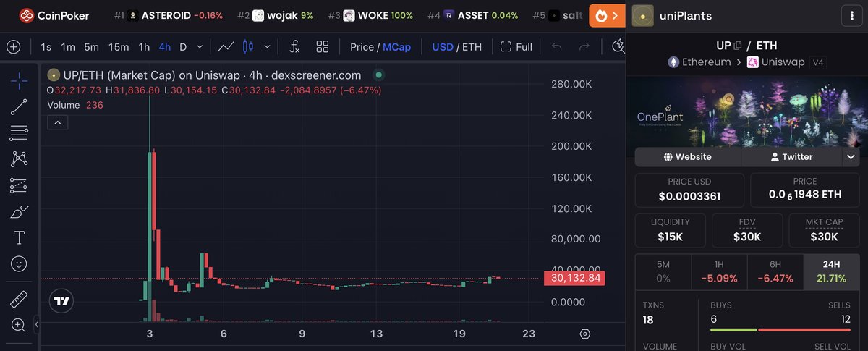The width and height of the screenshot is (868, 351).
Task: Open the token Twitter link
Action: click(x=792, y=156)
